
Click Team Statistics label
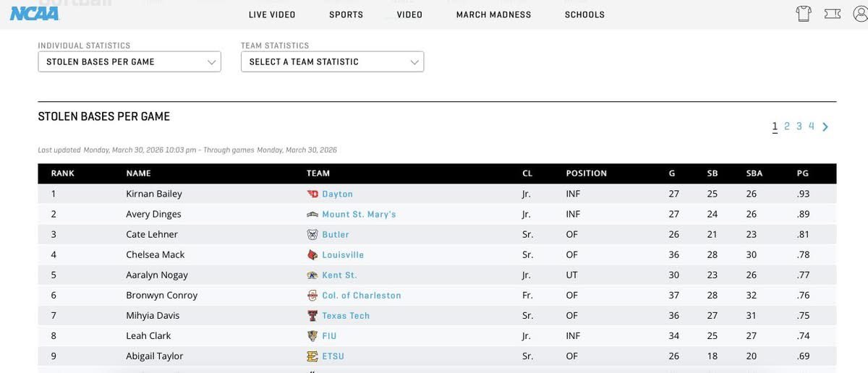[275, 46]
